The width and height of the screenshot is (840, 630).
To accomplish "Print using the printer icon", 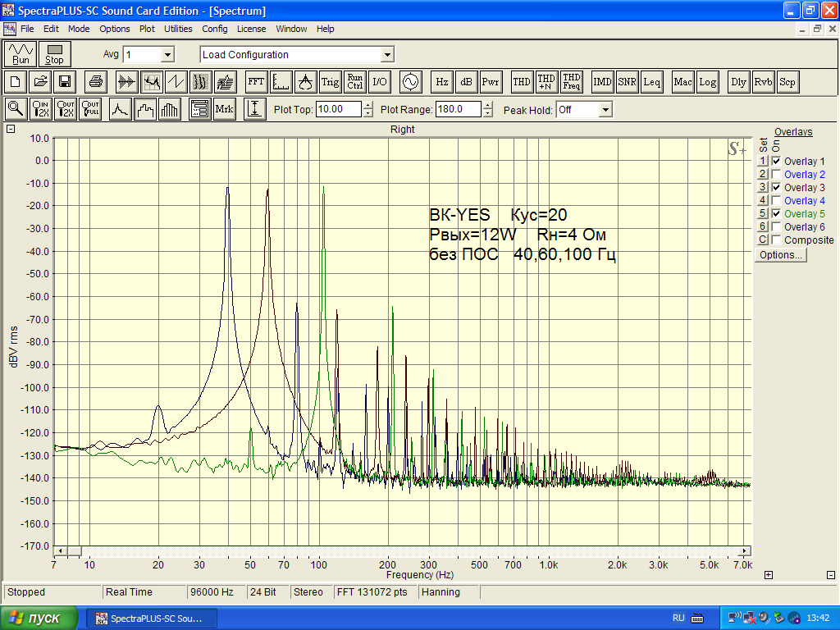I will pyautogui.click(x=96, y=82).
